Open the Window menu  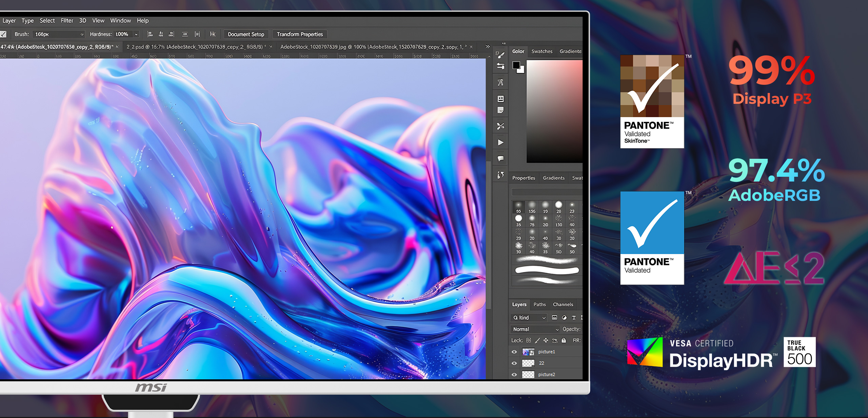click(120, 21)
